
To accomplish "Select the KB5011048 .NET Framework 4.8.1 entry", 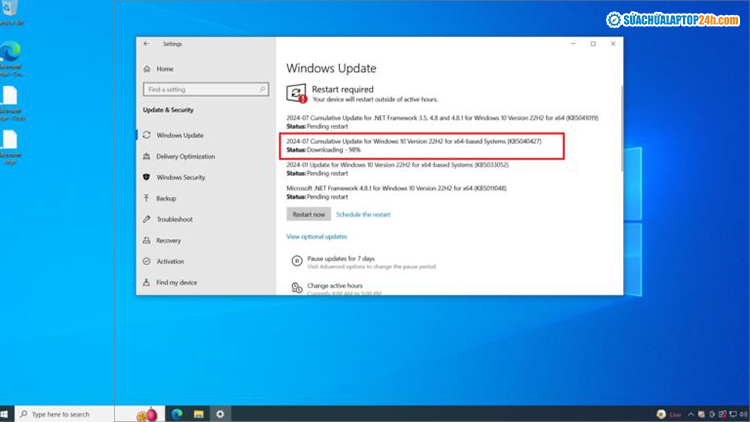I will [396, 192].
